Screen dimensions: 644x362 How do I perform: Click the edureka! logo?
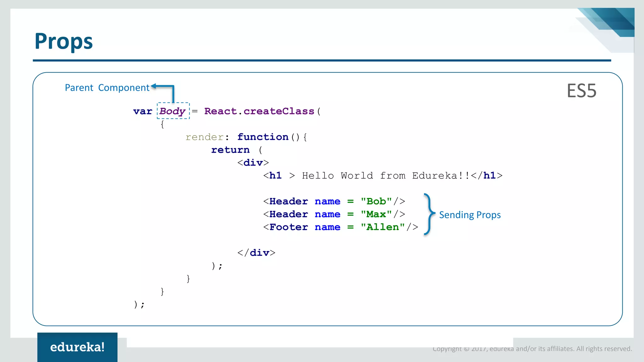[77, 347]
